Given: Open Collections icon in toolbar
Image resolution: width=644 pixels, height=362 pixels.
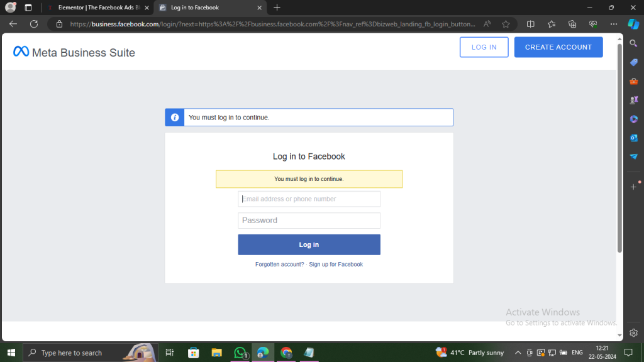Looking at the screenshot, I should click(x=572, y=24).
